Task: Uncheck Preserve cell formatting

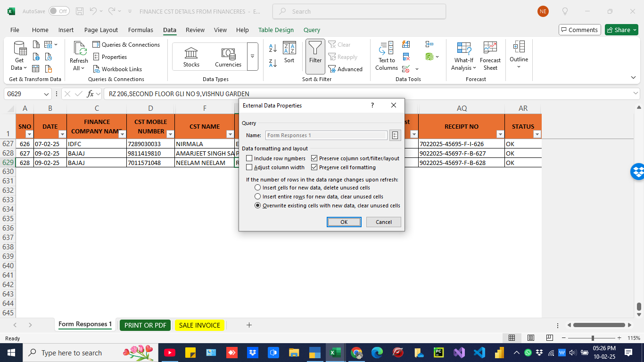Action: (315, 167)
